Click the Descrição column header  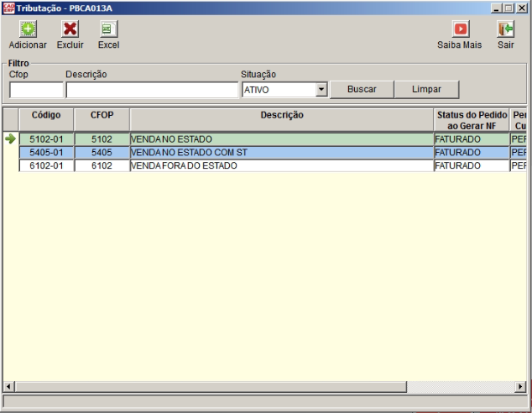coord(282,120)
